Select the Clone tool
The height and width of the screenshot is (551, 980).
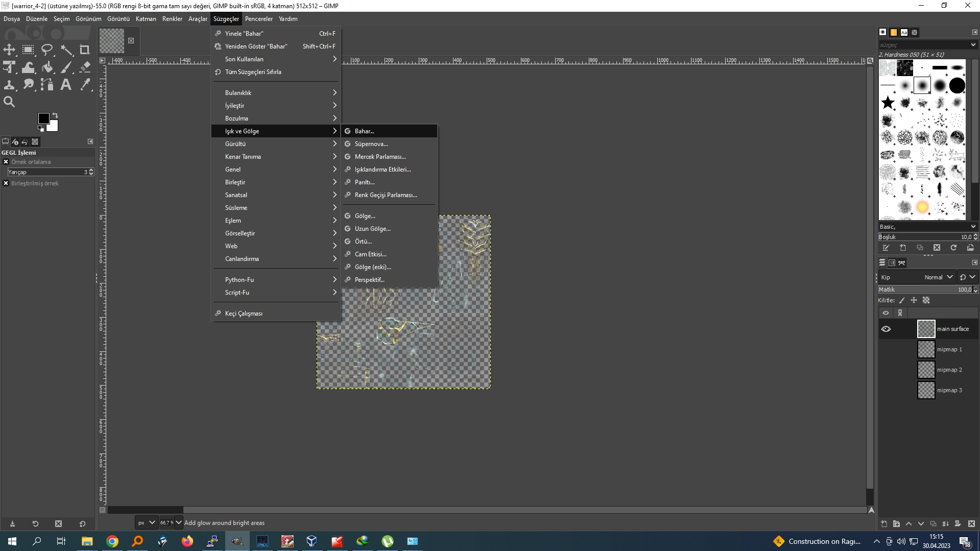[9, 84]
